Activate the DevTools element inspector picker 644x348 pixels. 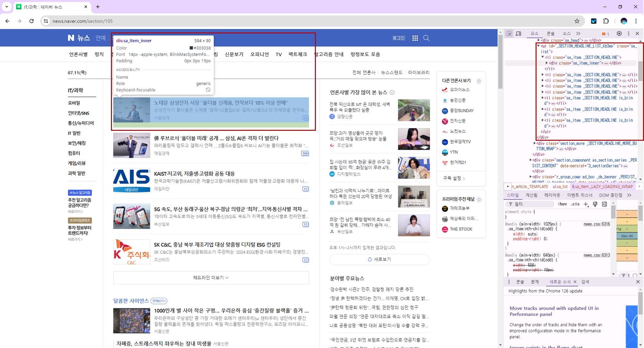509,33
